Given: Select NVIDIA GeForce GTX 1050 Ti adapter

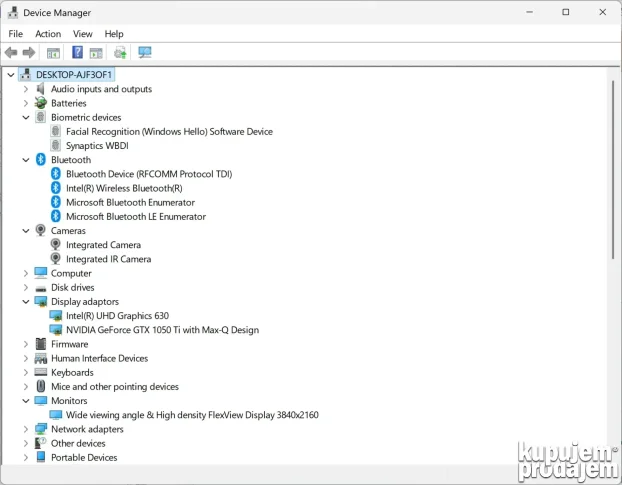Looking at the screenshot, I should pyautogui.click(x=163, y=330).
